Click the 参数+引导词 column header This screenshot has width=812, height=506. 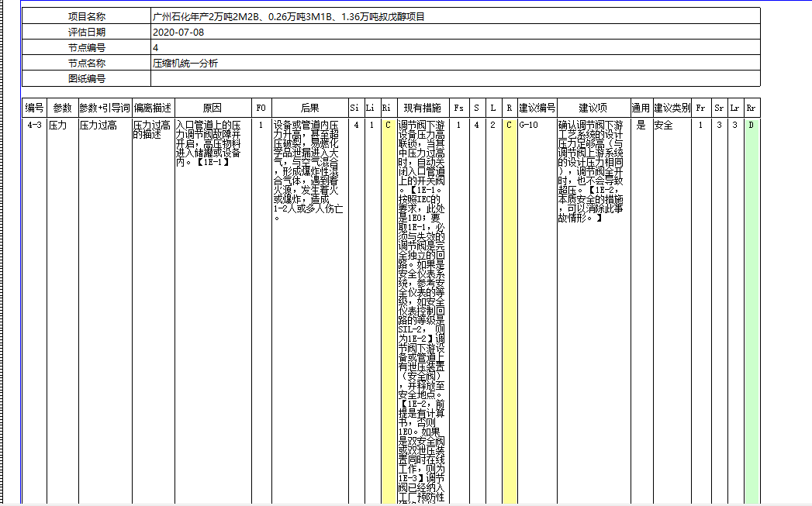[x=105, y=108]
